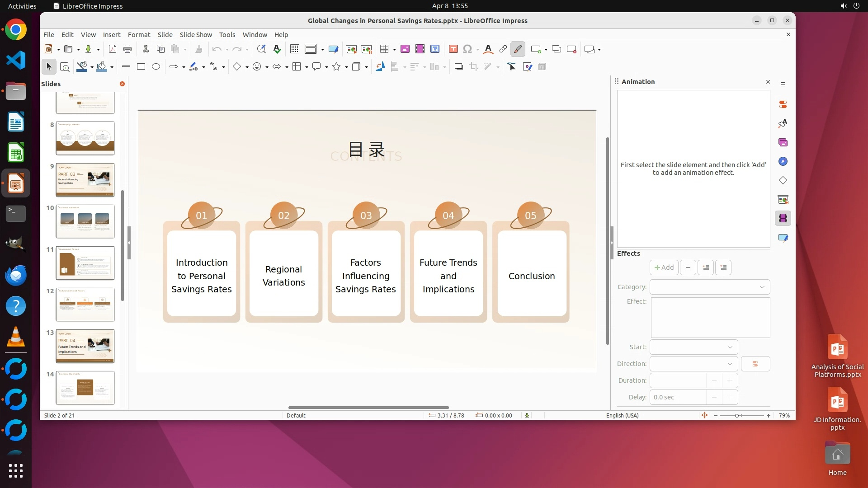
Task: Click the Add animation effect button
Action: click(664, 267)
